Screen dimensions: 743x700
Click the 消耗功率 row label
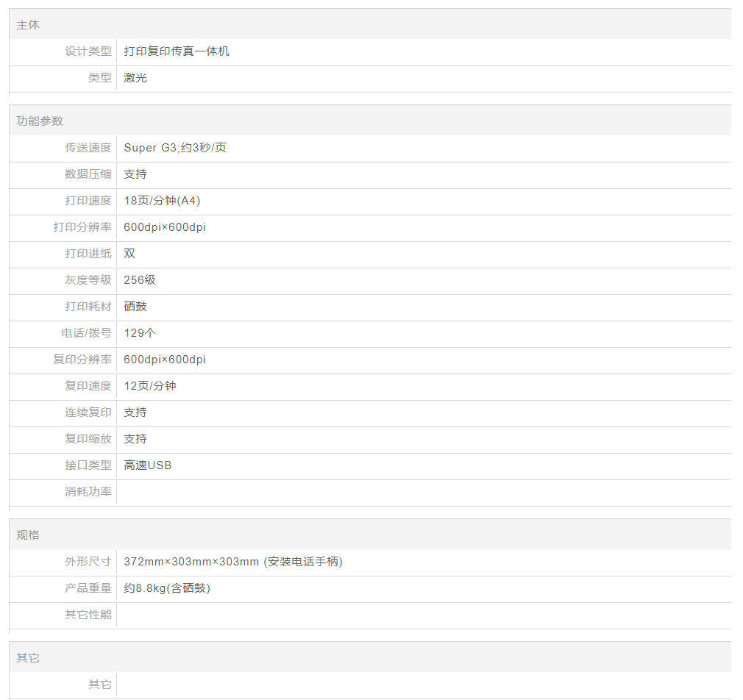coord(88,492)
